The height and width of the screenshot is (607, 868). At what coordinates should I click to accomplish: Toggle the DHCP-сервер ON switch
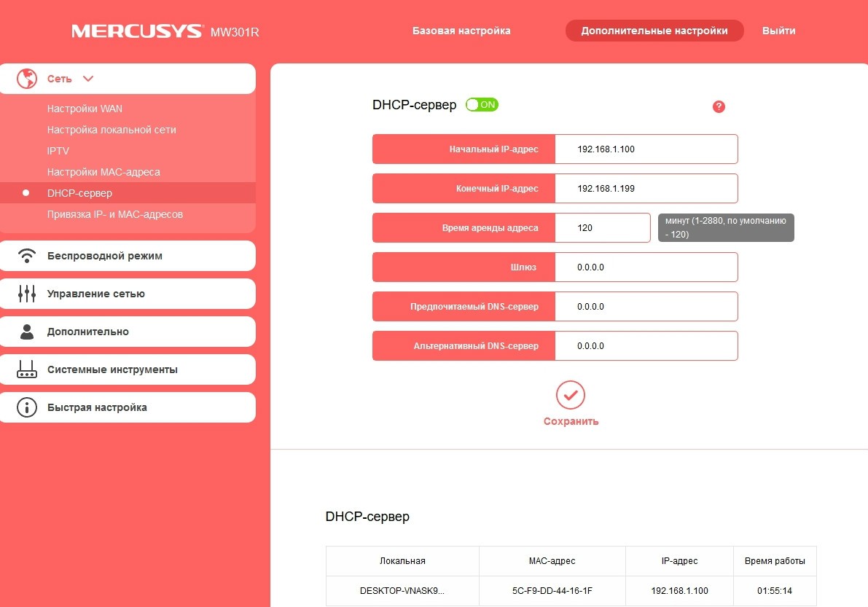[482, 105]
